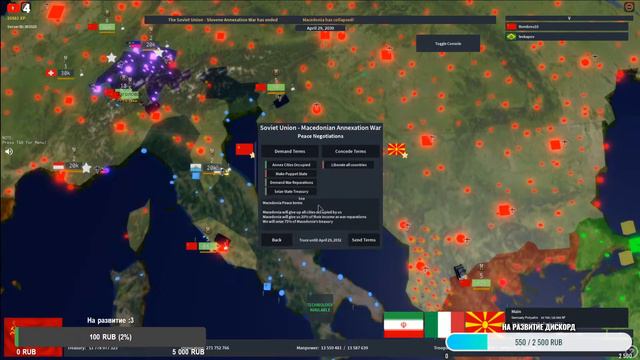Click the TECHNOLOGY AVAILABLE notice
Screen dimensions: 640x360
[x=320, y=307]
